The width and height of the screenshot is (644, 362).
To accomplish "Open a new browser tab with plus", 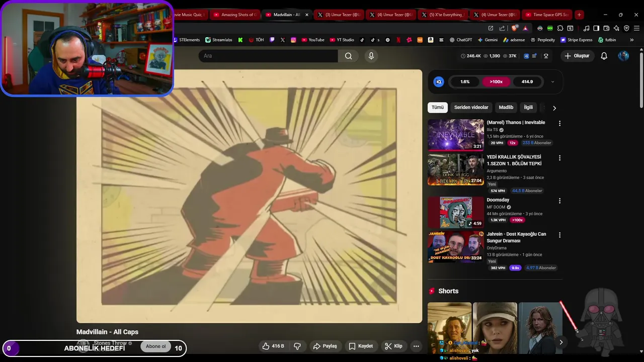I will pos(579,15).
